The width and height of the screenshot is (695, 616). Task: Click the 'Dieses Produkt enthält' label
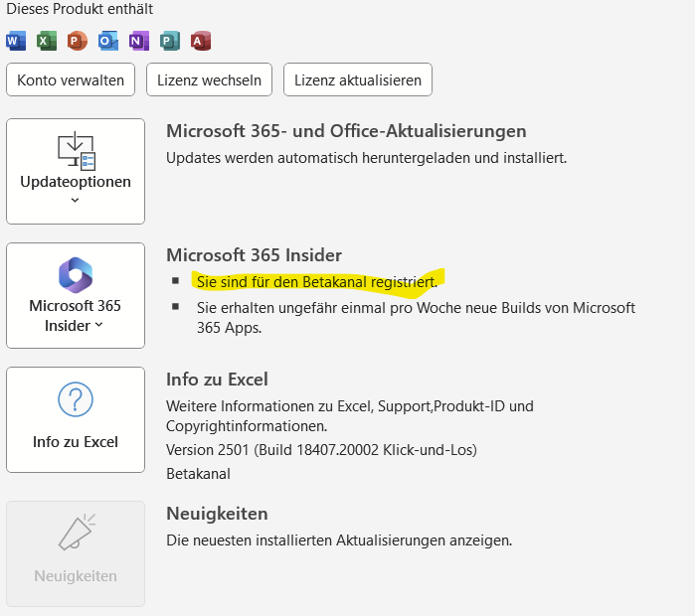click(80, 9)
